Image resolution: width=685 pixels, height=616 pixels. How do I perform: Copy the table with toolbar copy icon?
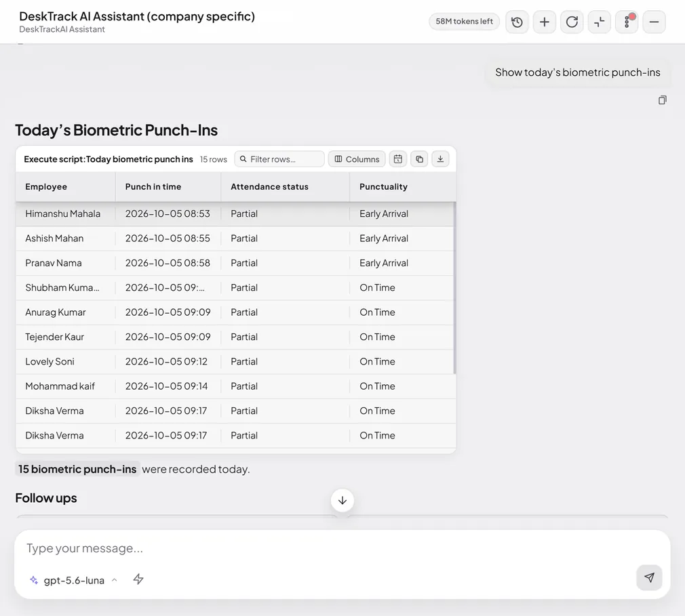[419, 159]
